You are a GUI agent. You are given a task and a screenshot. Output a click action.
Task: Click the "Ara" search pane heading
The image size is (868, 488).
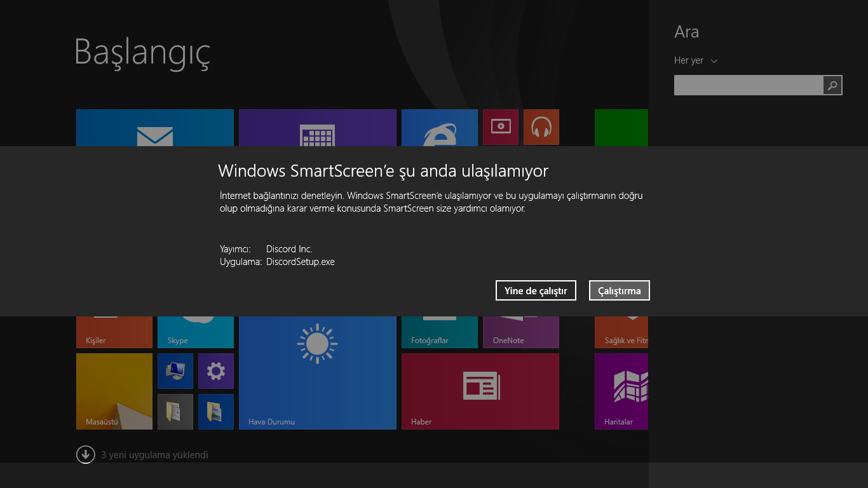tap(687, 32)
